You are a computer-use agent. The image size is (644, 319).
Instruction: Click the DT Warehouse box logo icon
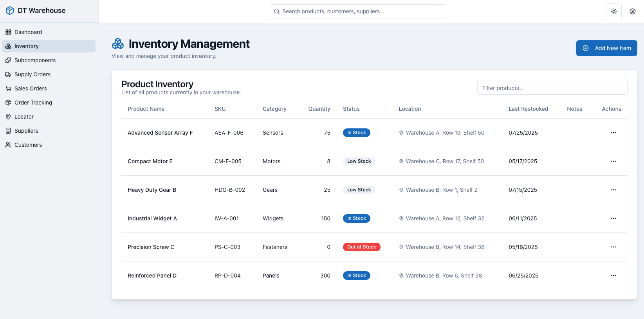pos(10,11)
